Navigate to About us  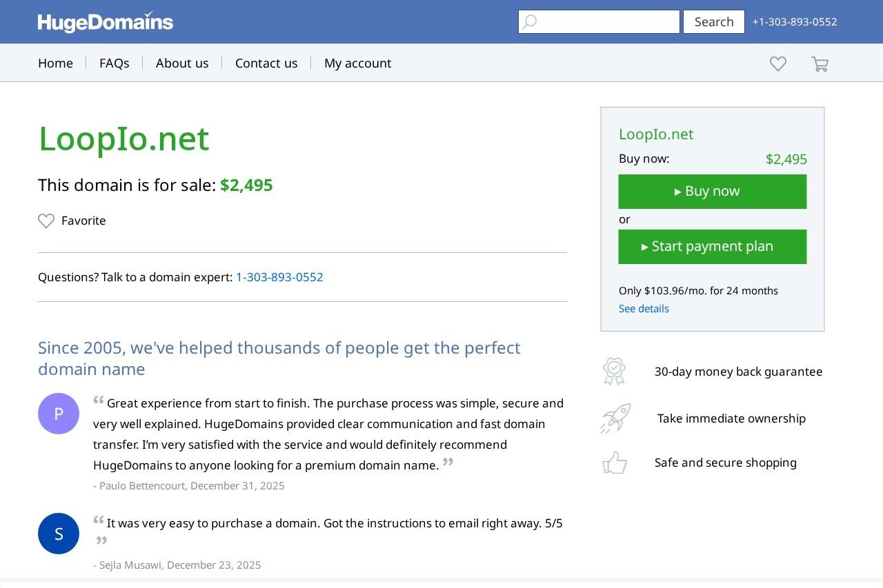[x=182, y=63]
